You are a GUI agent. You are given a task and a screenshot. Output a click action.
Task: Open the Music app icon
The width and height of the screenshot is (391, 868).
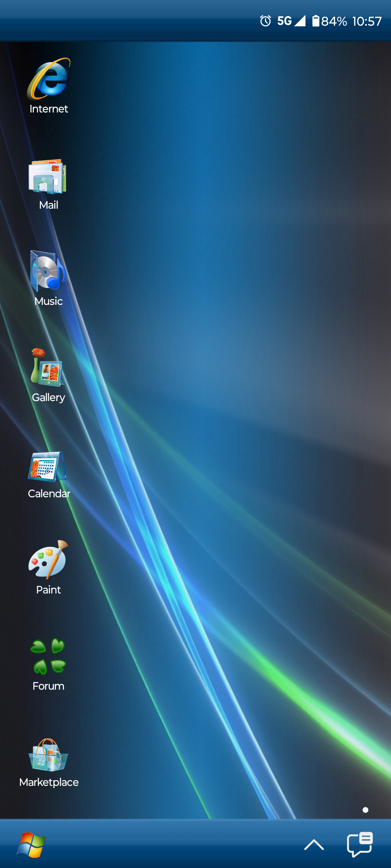coord(48,271)
